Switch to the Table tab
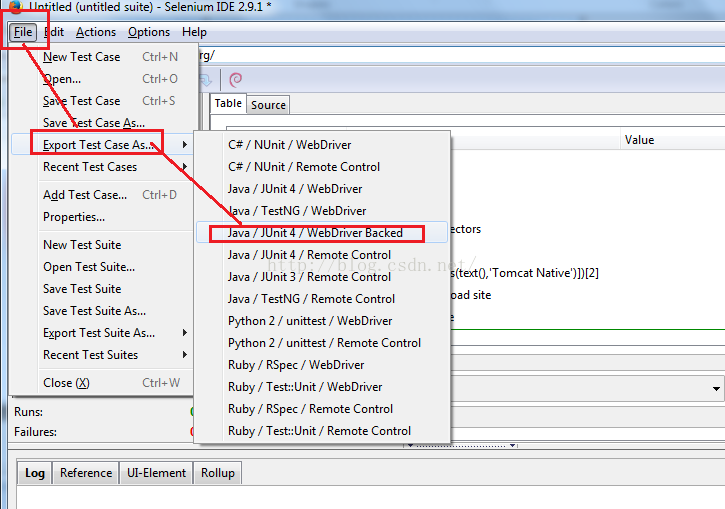The height and width of the screenshot is (509, 725). pos(228,104)
